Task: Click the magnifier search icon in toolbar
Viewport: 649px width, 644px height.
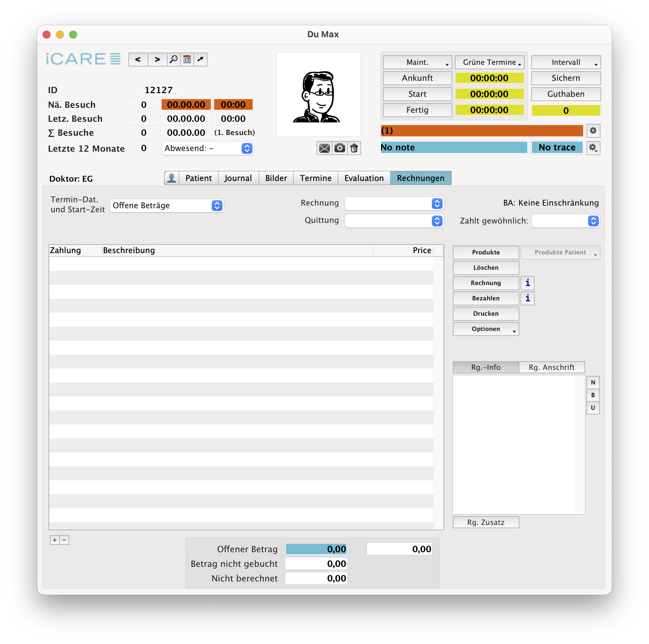Action: tap(174, 60)
